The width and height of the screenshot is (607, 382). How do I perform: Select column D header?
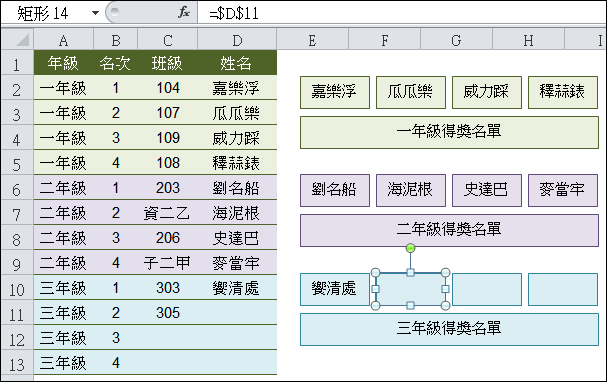click(x=237, y=40)
